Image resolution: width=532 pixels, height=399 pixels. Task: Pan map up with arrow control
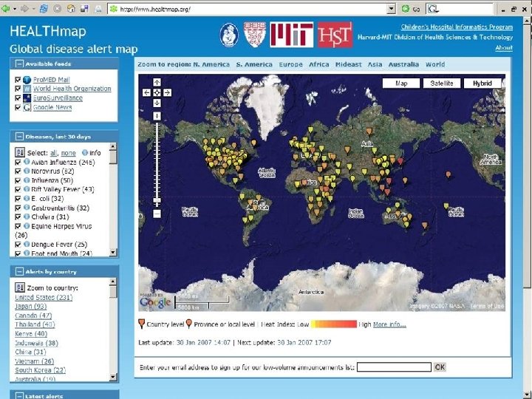[x=157, y=82]
